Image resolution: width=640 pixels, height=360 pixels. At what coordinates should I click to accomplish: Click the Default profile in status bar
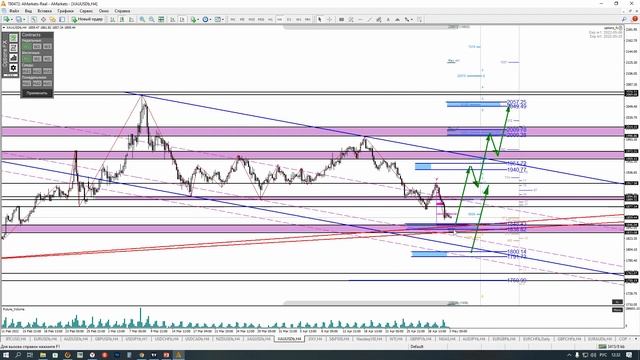(x=417, y=347)
